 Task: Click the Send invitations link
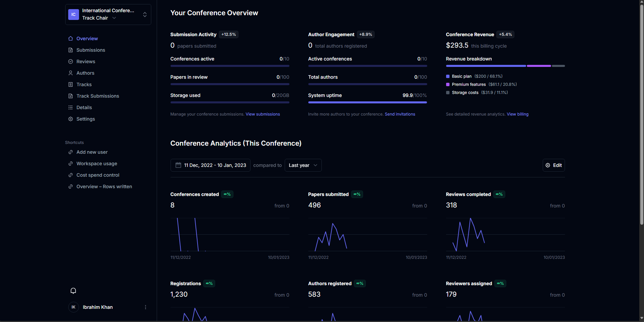pyautogui.click(x=400, y=114)
